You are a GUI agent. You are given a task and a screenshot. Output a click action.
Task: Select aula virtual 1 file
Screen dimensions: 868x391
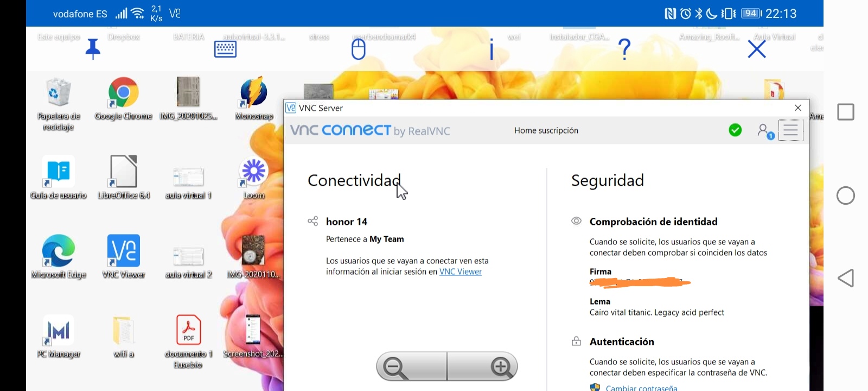pyautogui.click(x=188, y=183)
